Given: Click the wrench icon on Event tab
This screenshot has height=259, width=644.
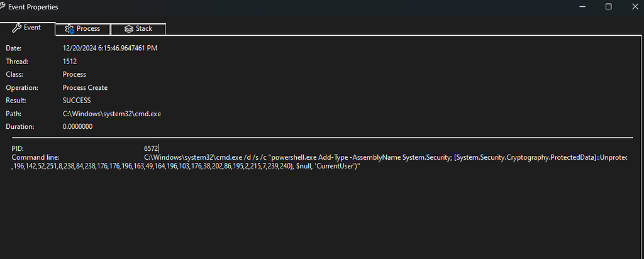Looking at the screenshot, I should coord(17,28).
